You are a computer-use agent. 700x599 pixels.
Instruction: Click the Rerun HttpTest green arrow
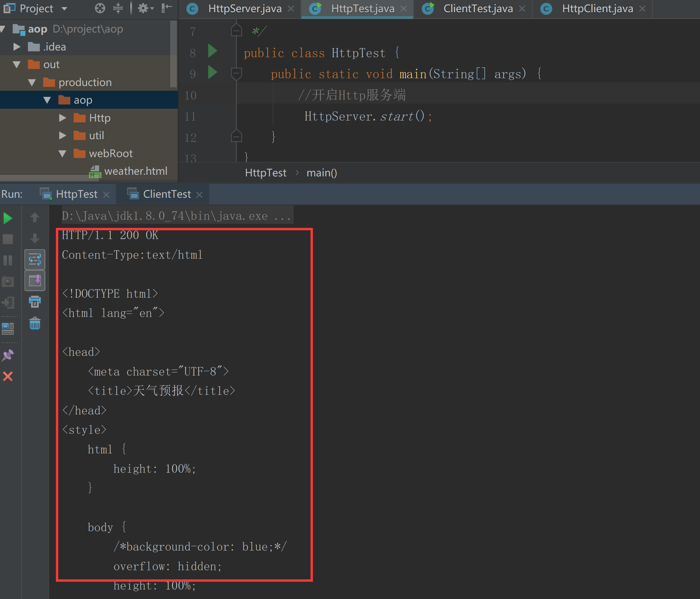pos(8,218)
